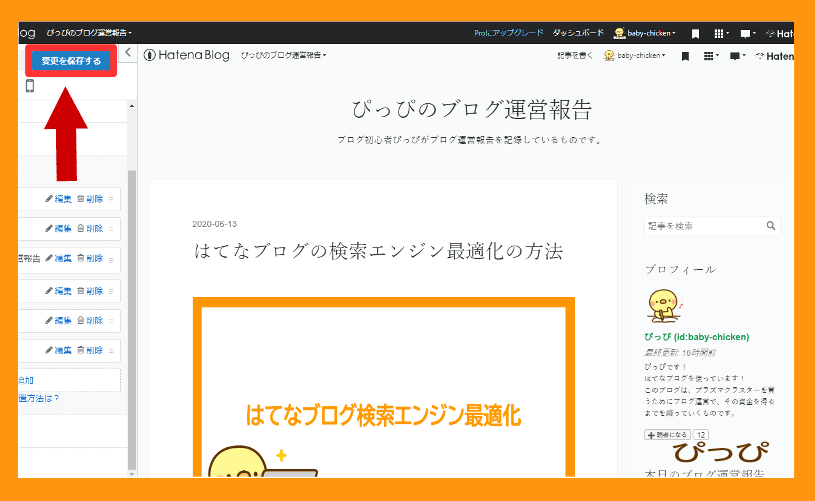Switch to smartphone preview via the phone icon
The width and height of the screenshot is (815, 501).
[30, 86]
